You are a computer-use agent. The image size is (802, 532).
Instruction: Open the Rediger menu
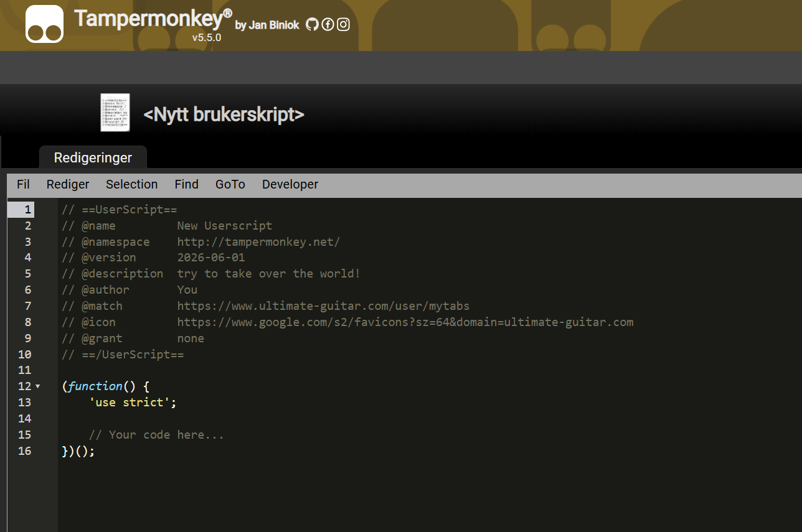(68, 184)
